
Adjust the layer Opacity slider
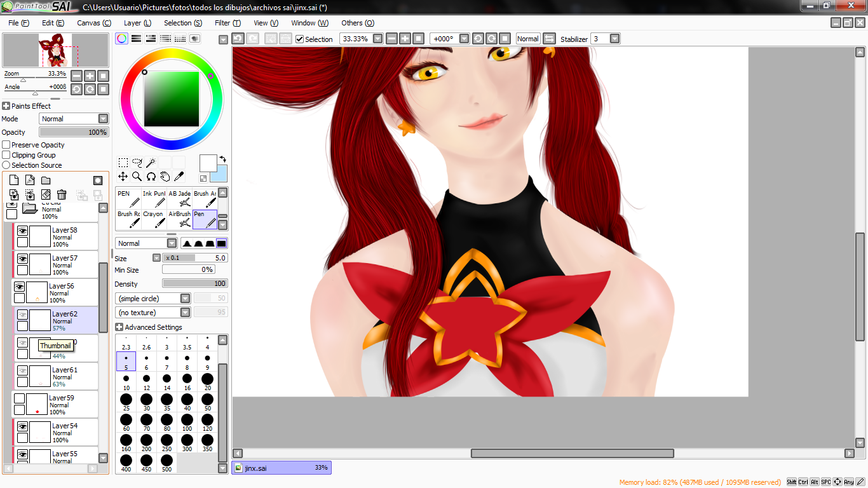coord(74,132)
